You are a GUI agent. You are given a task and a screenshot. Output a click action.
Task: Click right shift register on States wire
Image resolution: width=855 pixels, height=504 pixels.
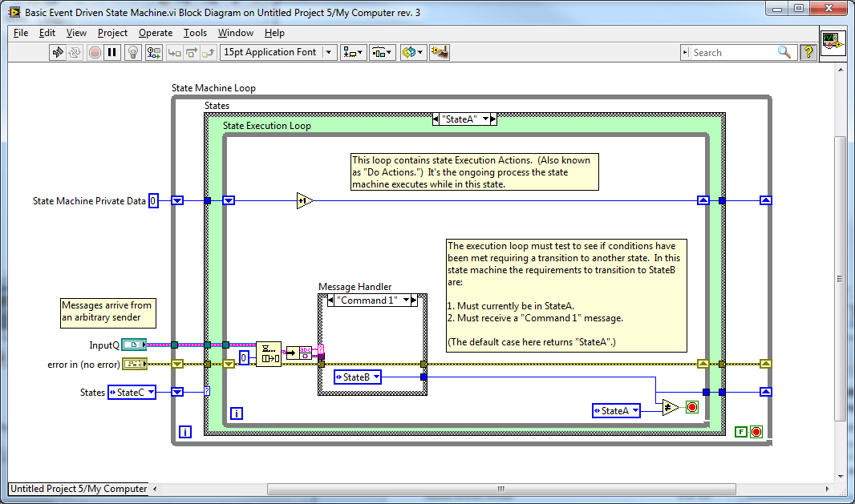click(x=766, y=392)
